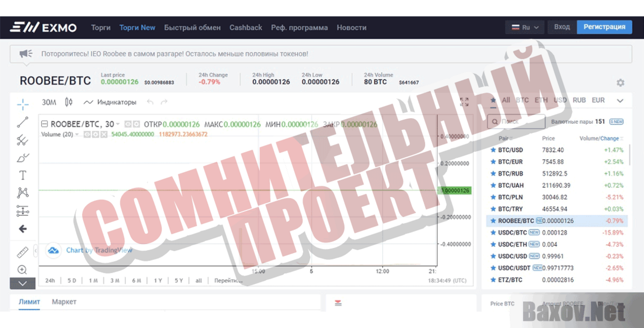
Task: Toggle favorite star for BTC/TRY
Action: point(493,209)
